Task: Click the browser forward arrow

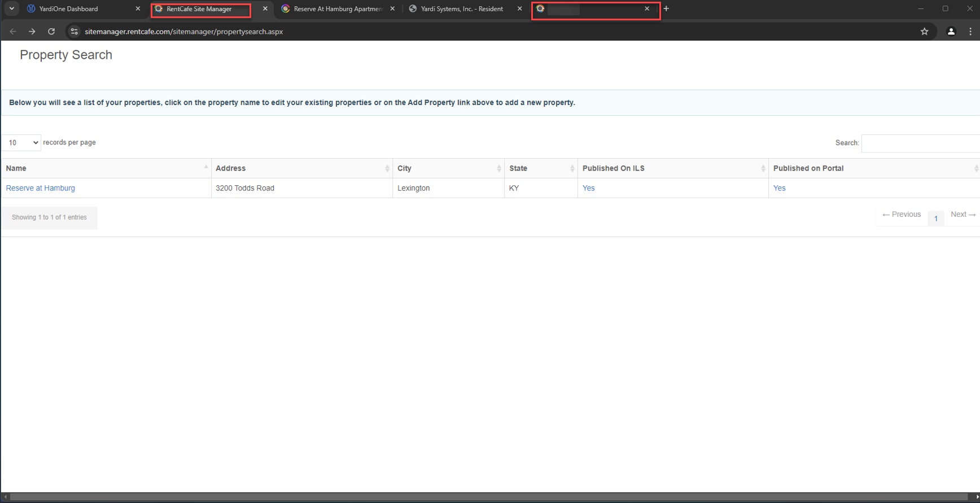Action: click(32, 32)
